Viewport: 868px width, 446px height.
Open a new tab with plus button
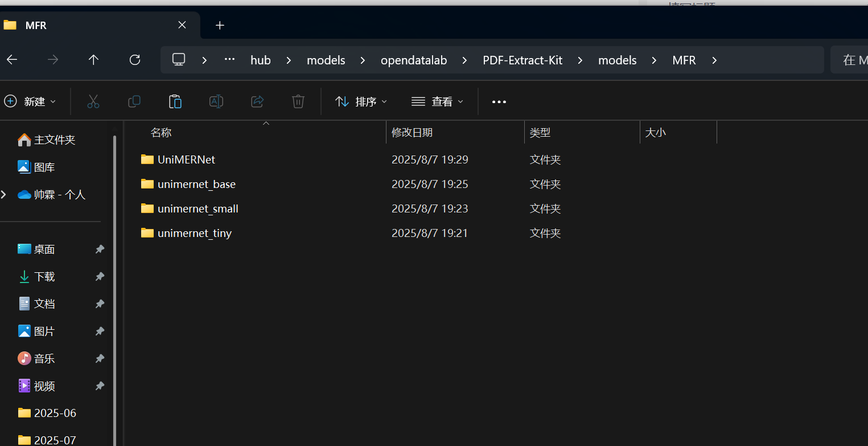point(220,25)
